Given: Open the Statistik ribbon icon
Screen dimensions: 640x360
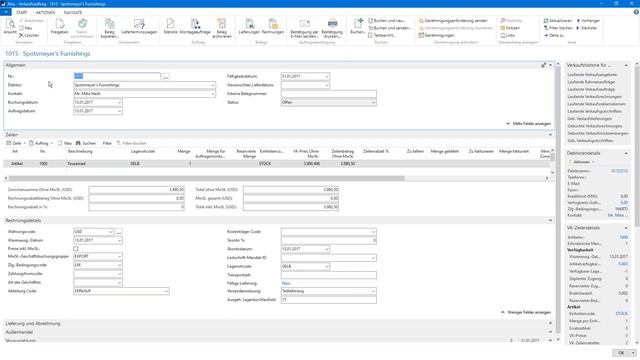Looking at the screenshot, I should 170,27.
